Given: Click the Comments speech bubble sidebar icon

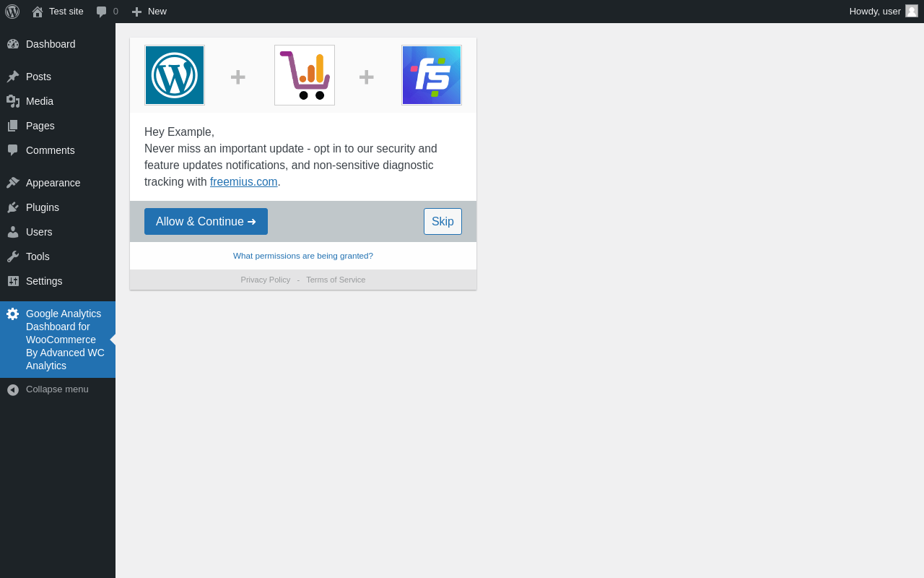Looking at the screenshot, I should pyautogui.click(x=13, y=150).
